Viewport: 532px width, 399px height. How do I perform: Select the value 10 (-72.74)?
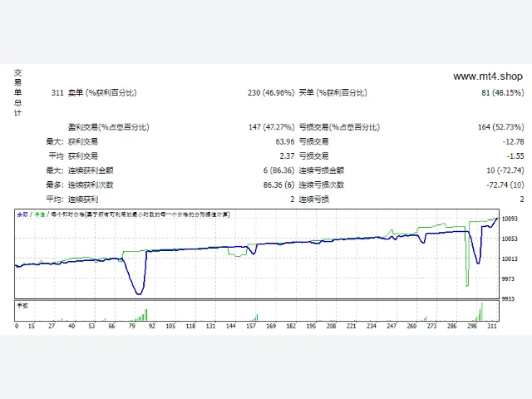505,170
